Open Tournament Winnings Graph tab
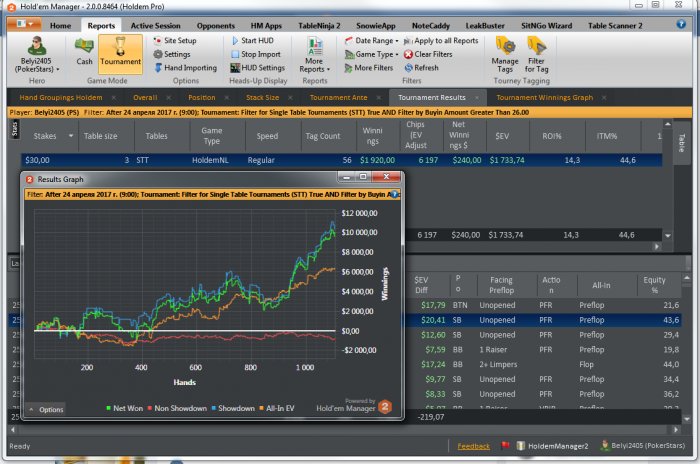Image resolution: width=700 pixels, height=464 pixels. [544, 98]
